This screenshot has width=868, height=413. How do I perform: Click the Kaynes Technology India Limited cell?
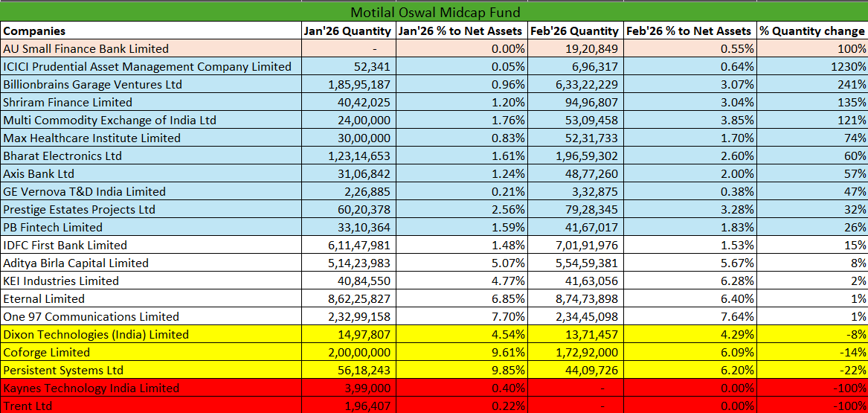[150, 388]
